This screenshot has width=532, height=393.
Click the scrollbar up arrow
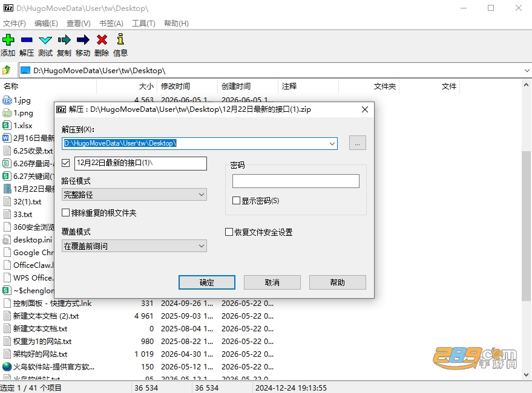click(x=526, y=85)
